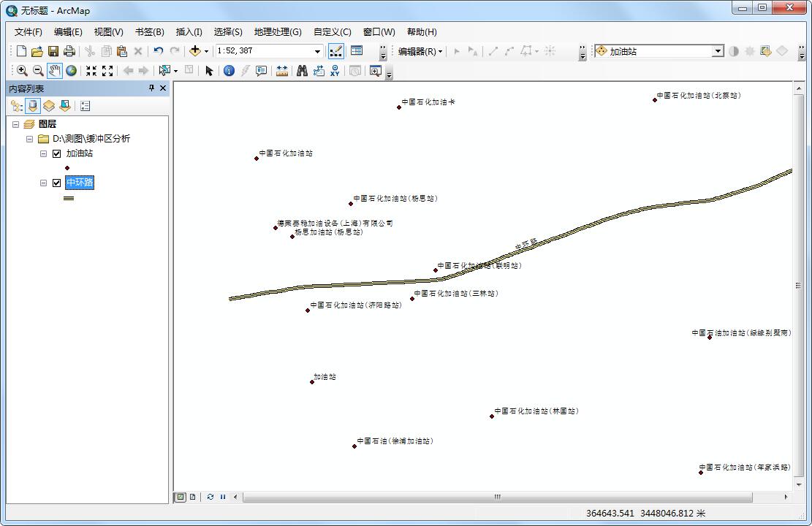The image size is (812, 526).
Task: Zoom to full extent globe
Action: (x=72, y=70)
